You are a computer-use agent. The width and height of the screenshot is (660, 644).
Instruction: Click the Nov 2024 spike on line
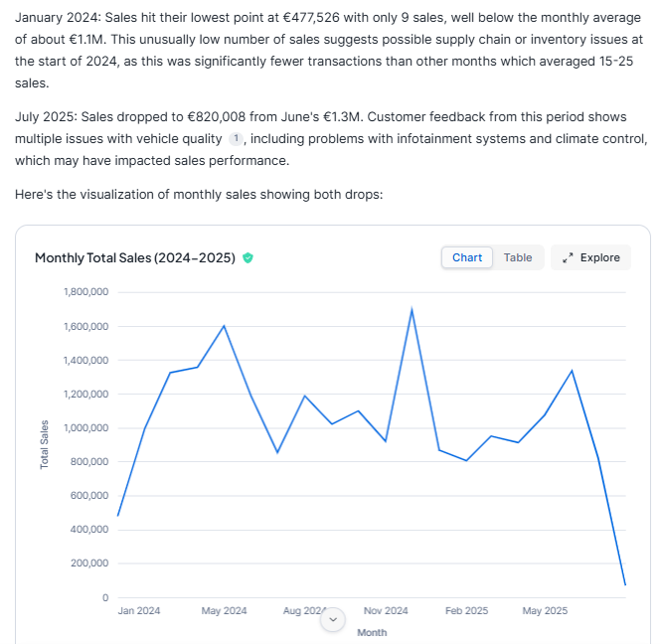click(412, 309)
